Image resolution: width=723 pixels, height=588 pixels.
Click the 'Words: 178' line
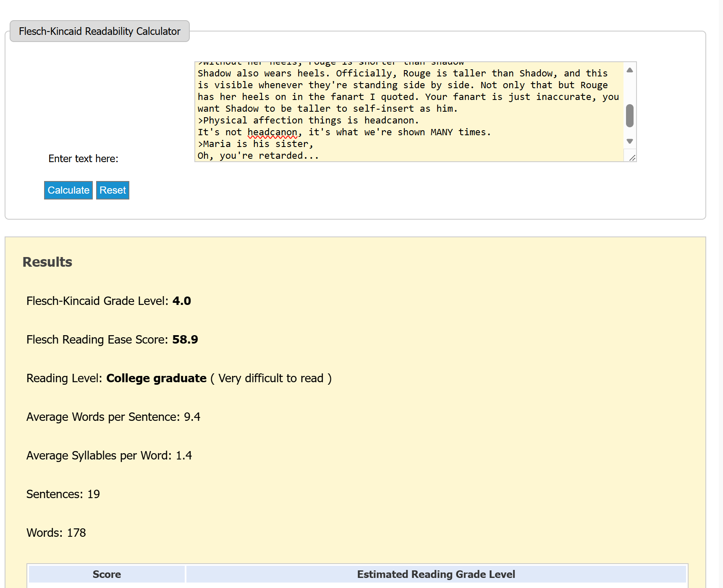click(56, 533)
